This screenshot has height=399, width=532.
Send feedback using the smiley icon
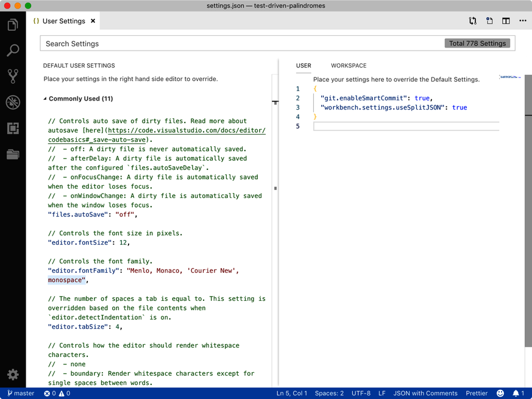pyautogui.click(x=500, y=393)
